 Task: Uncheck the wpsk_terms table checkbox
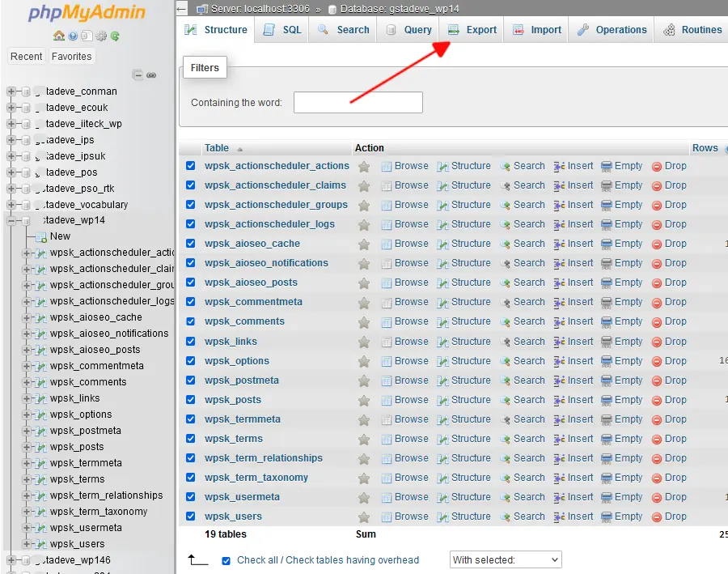pos(190,438)
